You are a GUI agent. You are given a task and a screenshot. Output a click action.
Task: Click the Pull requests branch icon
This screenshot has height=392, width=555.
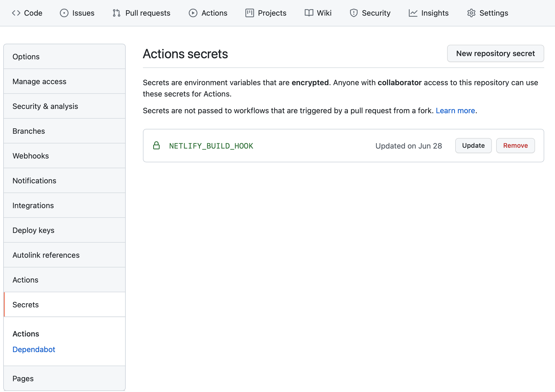(x=116, y=13)
